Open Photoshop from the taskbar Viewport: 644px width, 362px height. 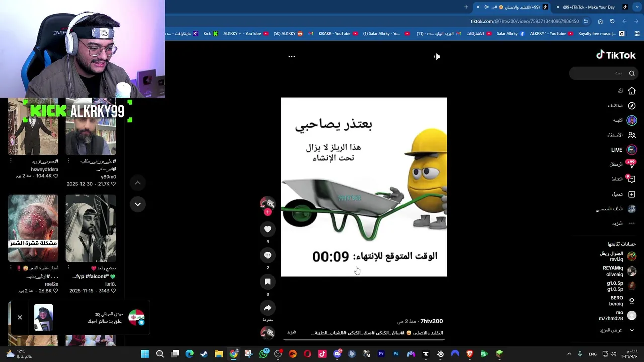[396, 354]
